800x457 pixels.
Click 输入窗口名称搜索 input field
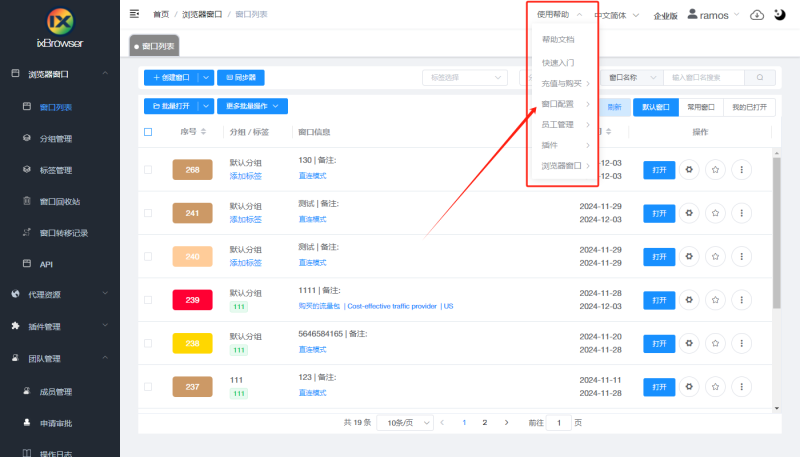[x=704, y=78]
